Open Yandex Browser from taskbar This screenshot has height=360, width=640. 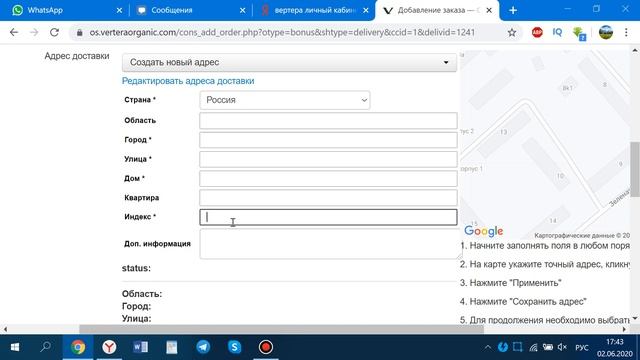click(x=109, y=347)
